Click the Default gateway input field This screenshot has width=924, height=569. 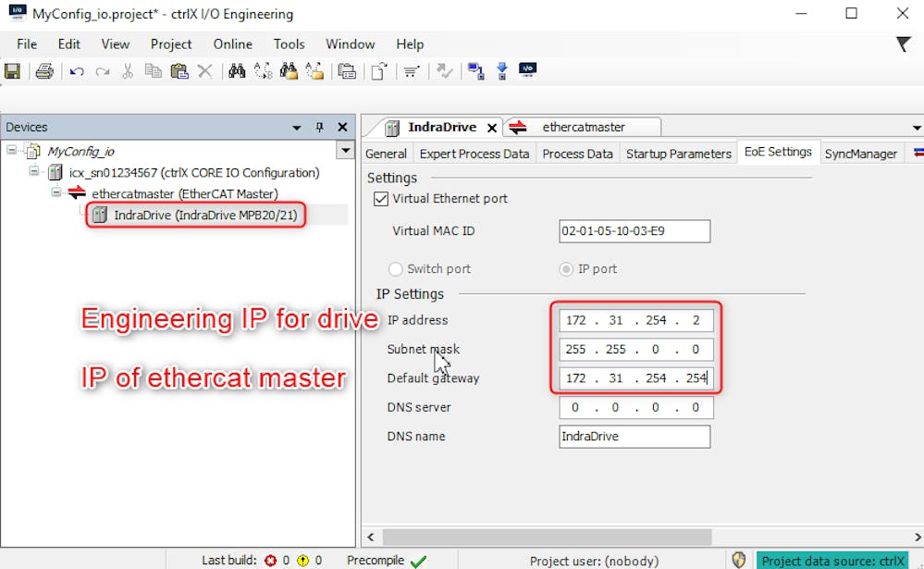(635, 378)
